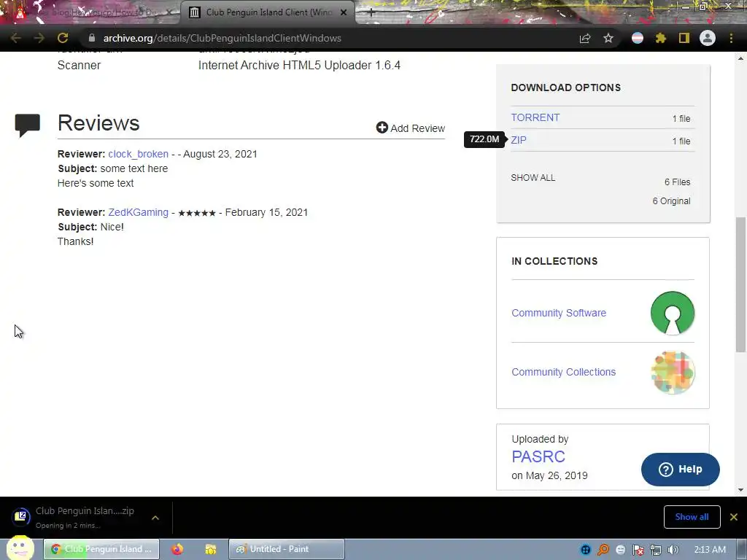The image size is (747, 560).
Task: Open Community Collections thumbnail image
Action: [672, 372]
